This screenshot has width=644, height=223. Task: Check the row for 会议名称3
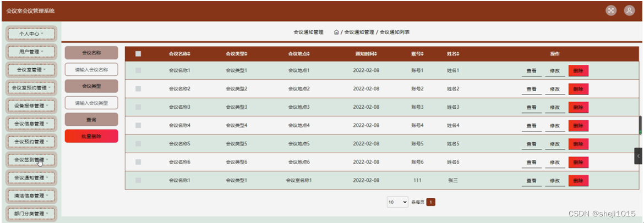click(138, 107)
